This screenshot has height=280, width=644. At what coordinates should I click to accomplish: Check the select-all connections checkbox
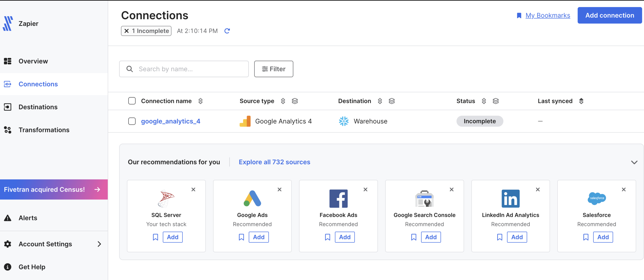(x=132, y=101)
